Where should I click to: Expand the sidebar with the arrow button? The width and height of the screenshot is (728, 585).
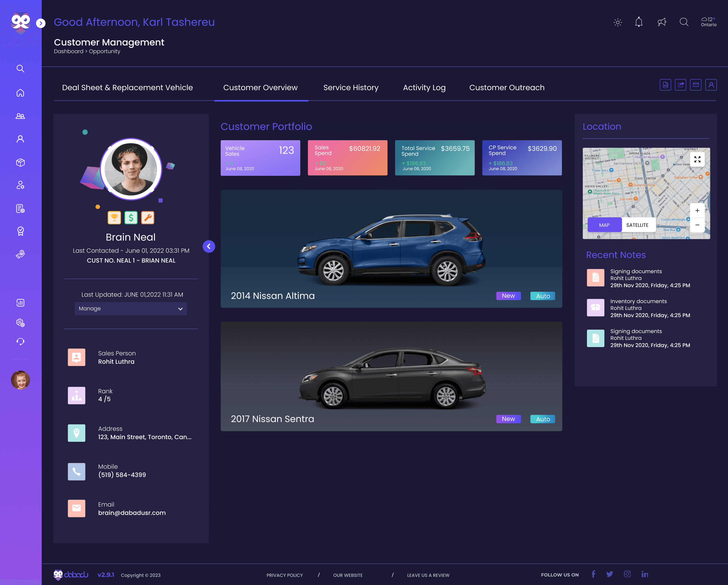[x=40, y=23]
